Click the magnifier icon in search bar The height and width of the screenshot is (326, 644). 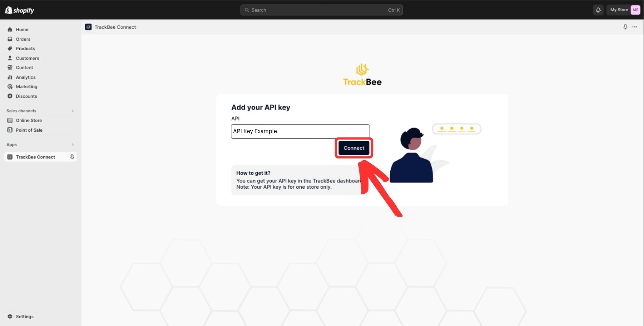(x=247, y=10)
